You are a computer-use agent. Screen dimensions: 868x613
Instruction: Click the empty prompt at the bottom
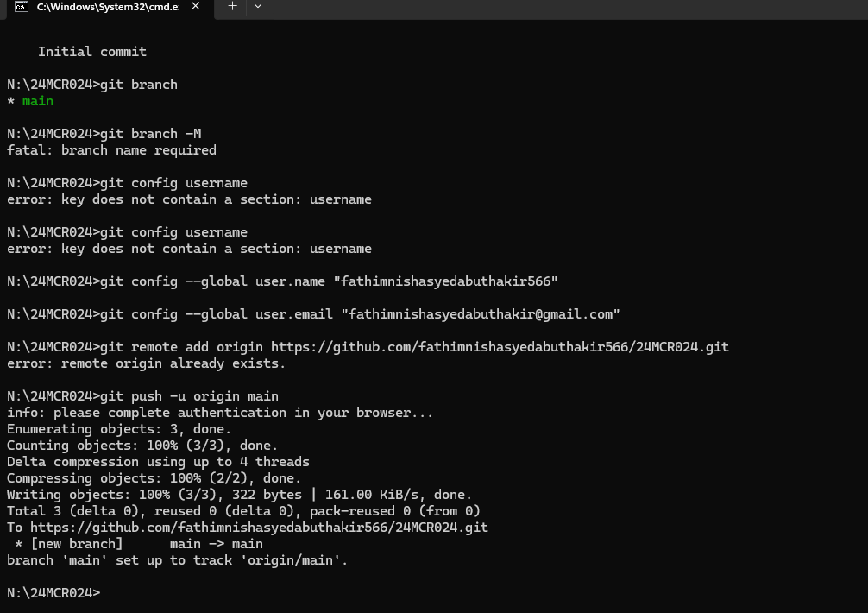tap(53, 592)
